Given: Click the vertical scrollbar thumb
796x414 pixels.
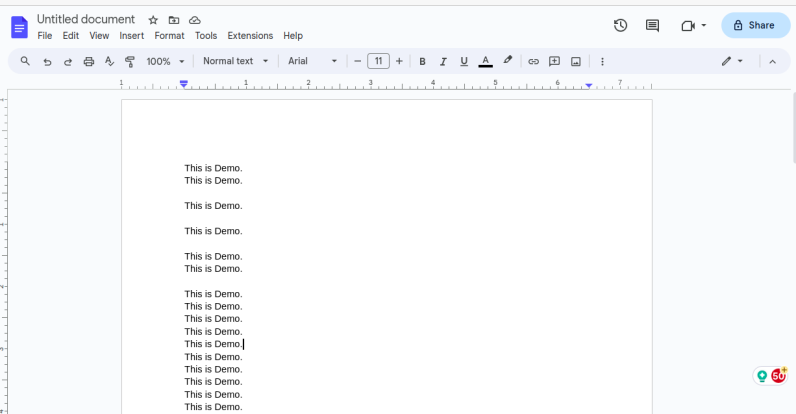Looking at the screenshot, I should pos(793,128).
